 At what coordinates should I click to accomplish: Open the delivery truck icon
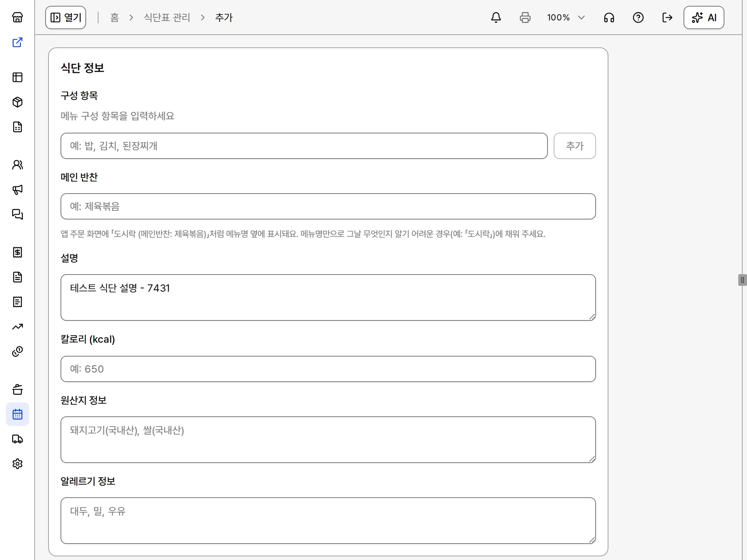click(18, 439)
